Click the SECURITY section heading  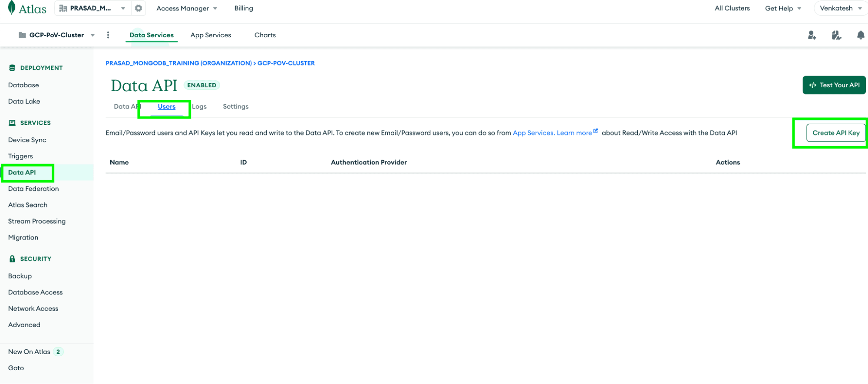coord(36,259)
